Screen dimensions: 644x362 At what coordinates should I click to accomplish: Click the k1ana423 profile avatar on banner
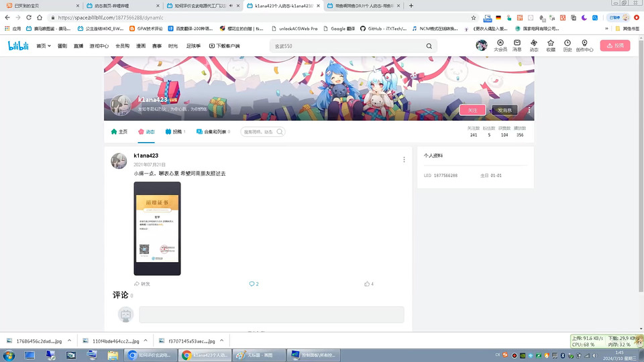click(x=121, y=105)
